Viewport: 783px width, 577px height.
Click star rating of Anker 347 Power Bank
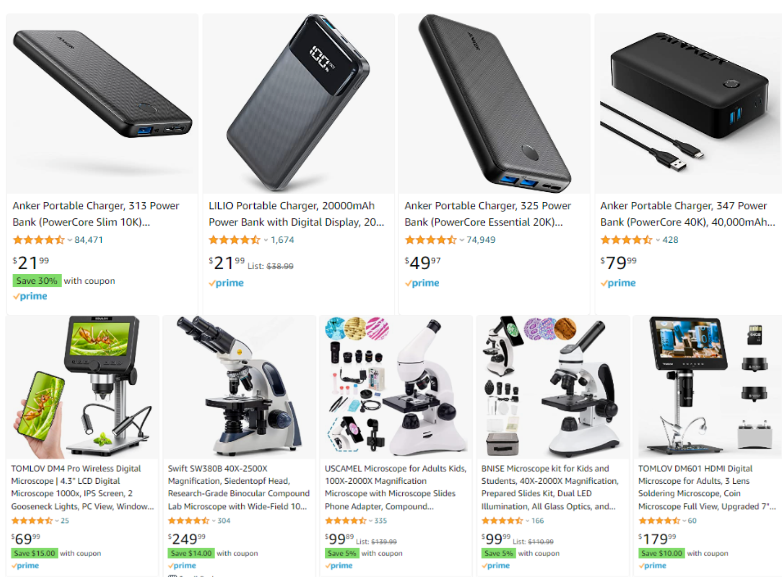626,240
